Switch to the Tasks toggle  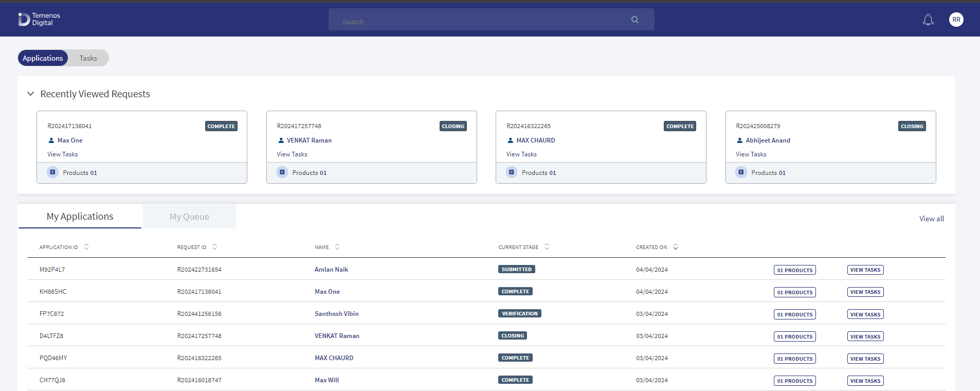pyautogui.click(x=88, y=58)
